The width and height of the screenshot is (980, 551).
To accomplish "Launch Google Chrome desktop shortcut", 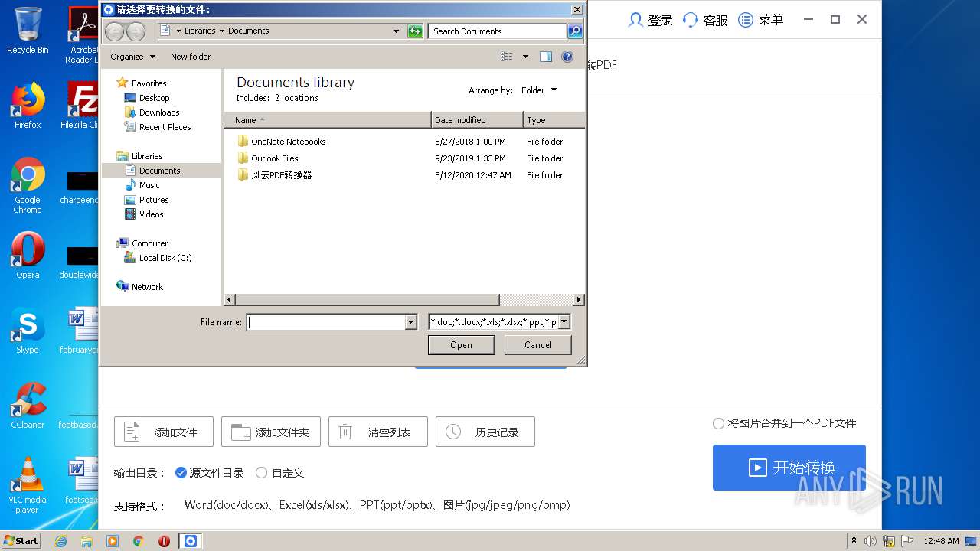I will click(28, 186).
